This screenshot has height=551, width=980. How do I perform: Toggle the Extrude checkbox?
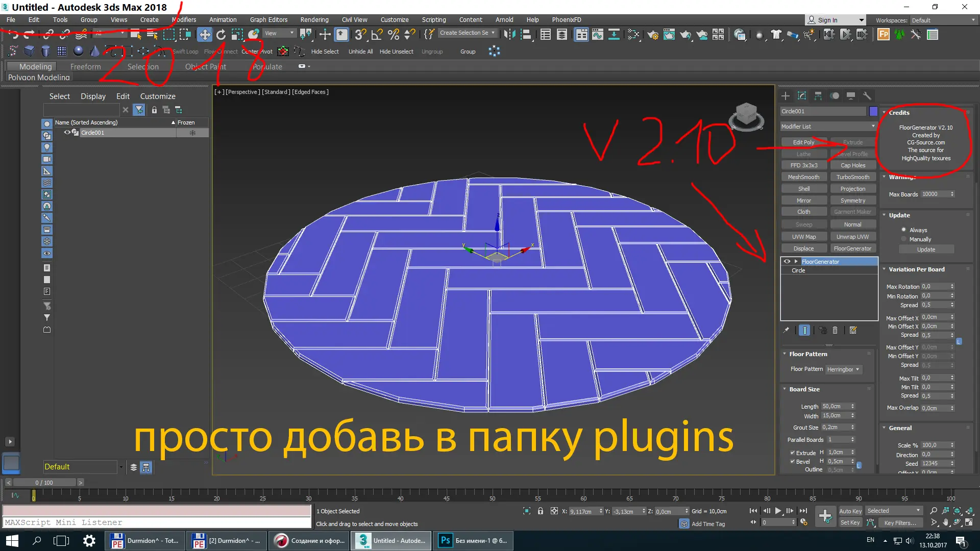(x=792, y=453)
